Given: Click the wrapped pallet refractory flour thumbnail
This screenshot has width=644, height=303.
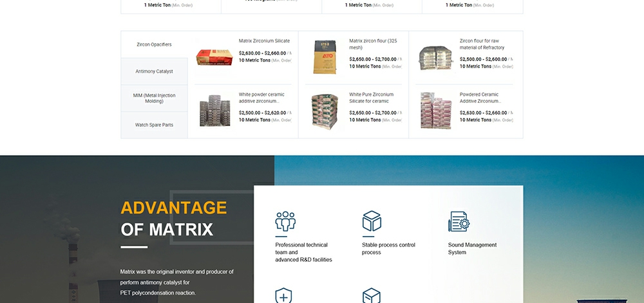Looking at the screenshot, I should [435, 58].
